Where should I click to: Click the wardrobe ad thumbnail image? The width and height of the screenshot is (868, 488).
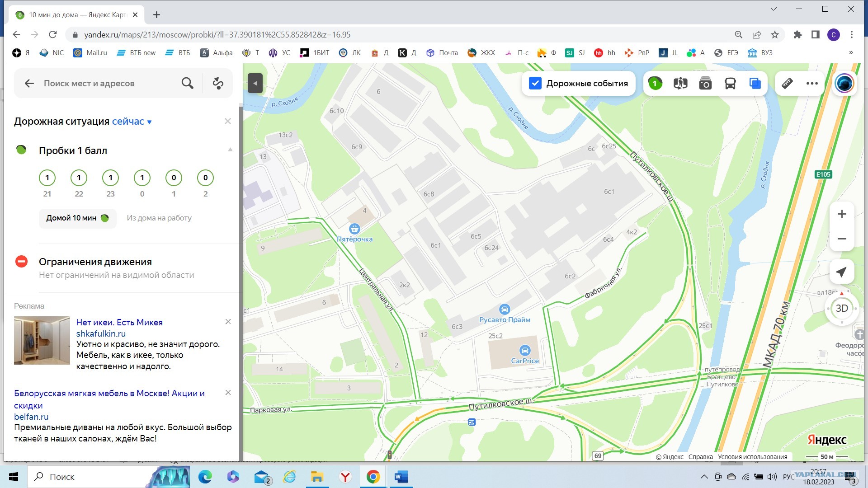point(42,340)
